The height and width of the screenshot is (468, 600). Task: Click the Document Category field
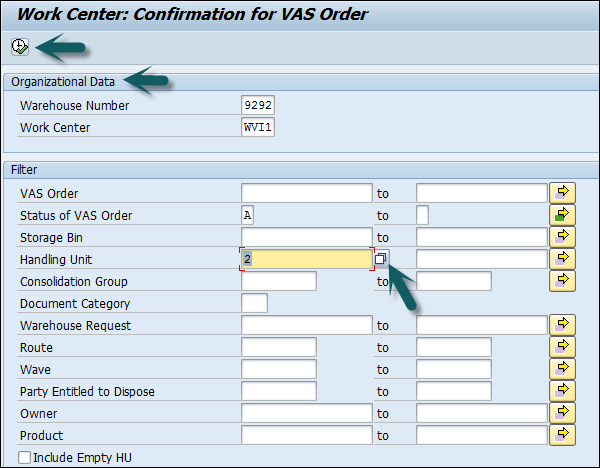(254, 303)
